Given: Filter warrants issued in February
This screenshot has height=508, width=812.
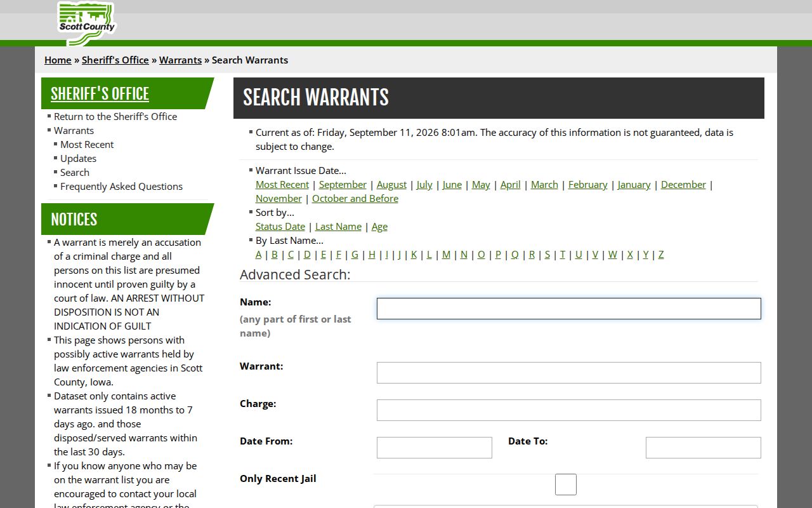Looking at the screenshot, I should pyautogui.click(x=587, y=184).
